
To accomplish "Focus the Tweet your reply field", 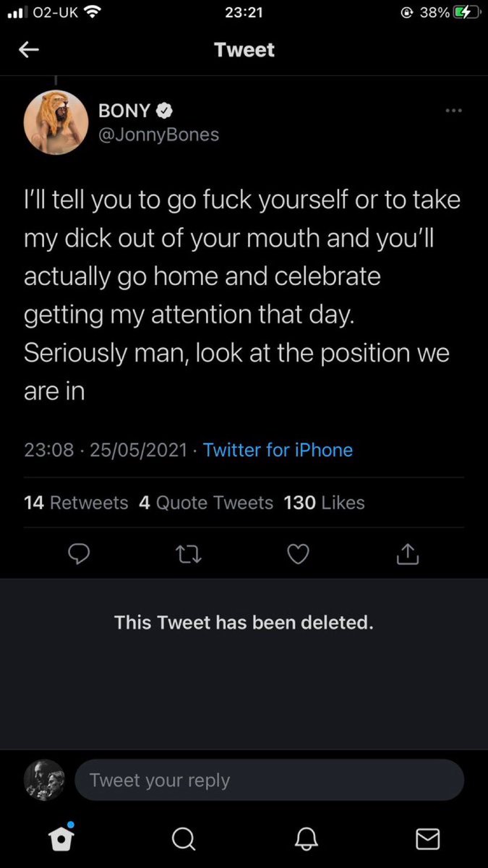I will (269, 780).
